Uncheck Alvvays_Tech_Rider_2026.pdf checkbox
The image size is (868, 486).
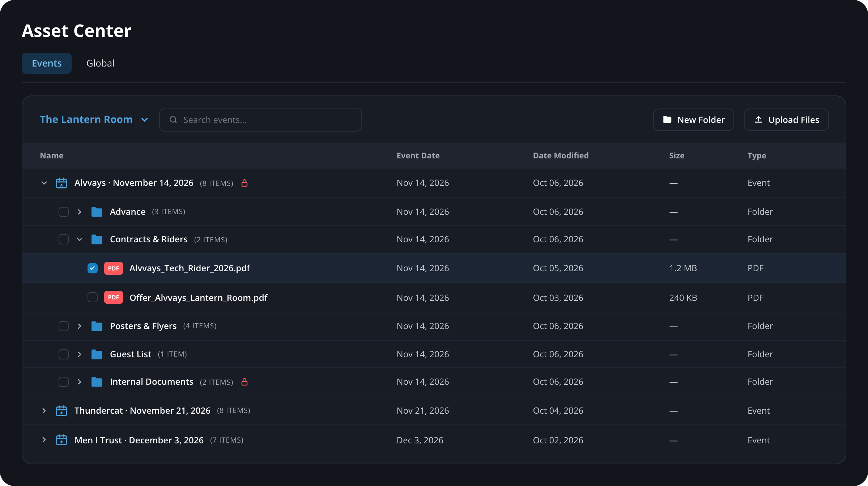[x=93, y=268]
